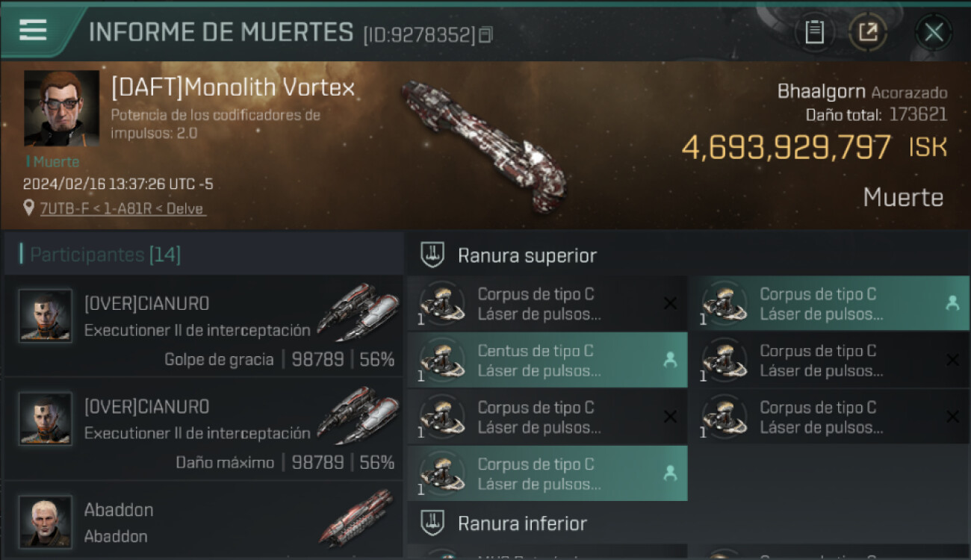Open Monolith Vortex pilot portrait
The height and width of the screenshot is (560, 971).
pos(61,108)
